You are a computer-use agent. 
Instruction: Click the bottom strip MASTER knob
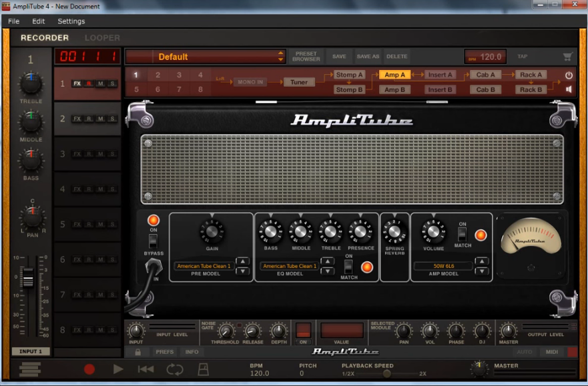pos(508,331)
